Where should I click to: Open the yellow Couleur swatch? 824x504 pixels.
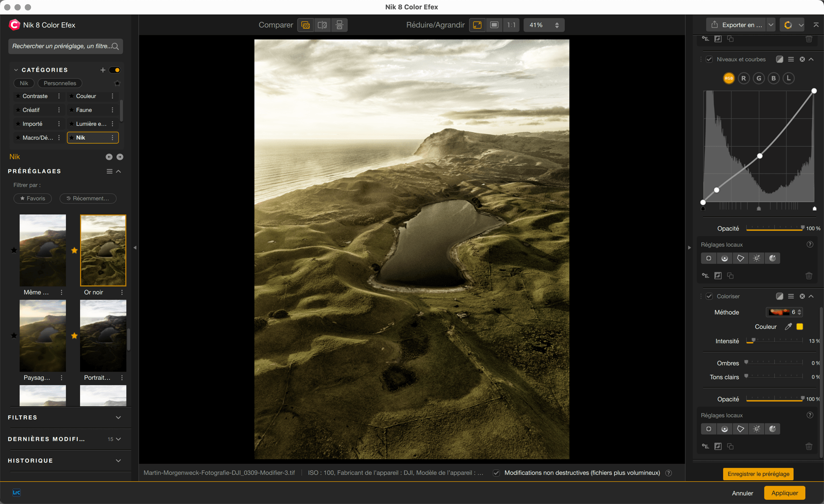pyautogui.click(x=800, y=327)
